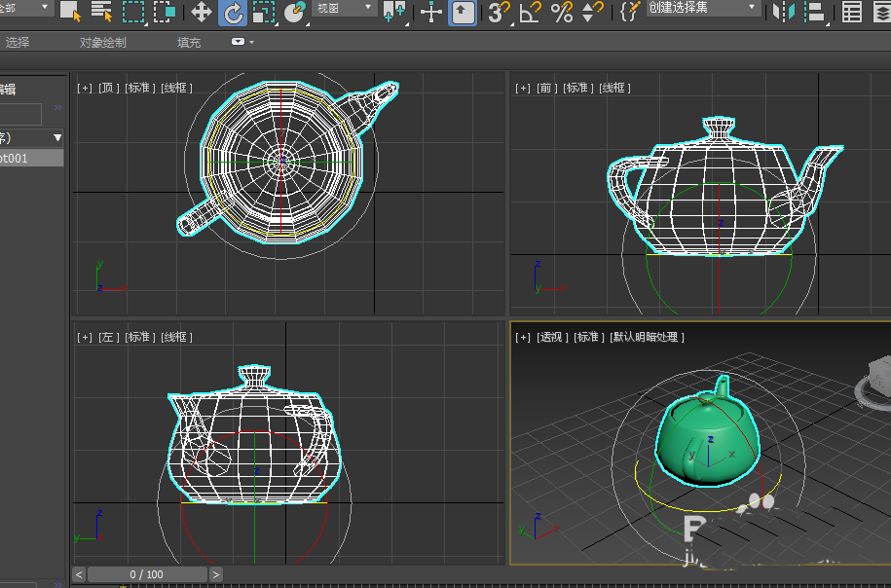Open the 视图 coordinate system dropdown

click(345, 8)
